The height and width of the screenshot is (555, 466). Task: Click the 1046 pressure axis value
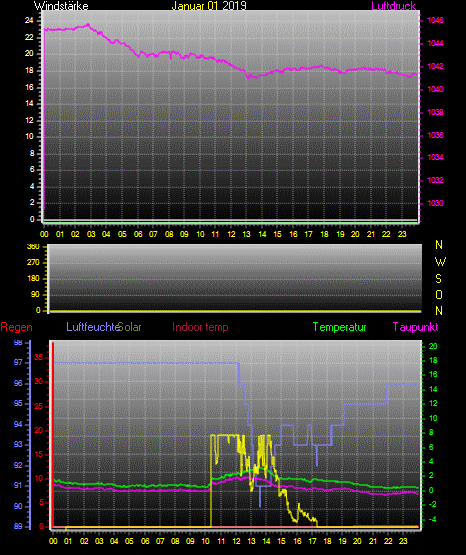pos(435,20)
